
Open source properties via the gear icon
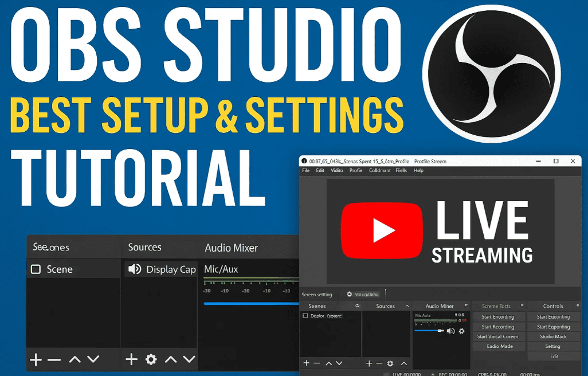coord(150,359)
